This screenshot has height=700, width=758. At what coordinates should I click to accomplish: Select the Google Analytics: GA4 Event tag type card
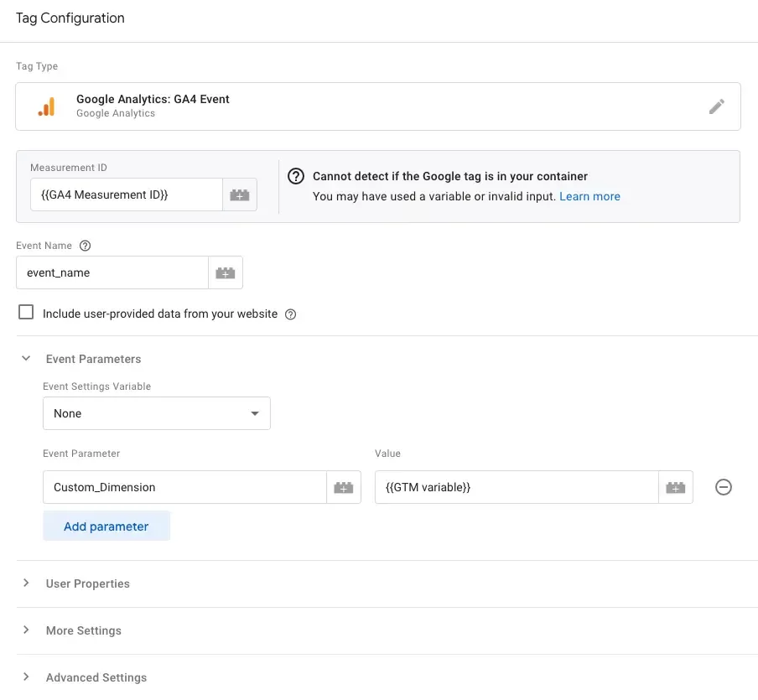[378, 106]
